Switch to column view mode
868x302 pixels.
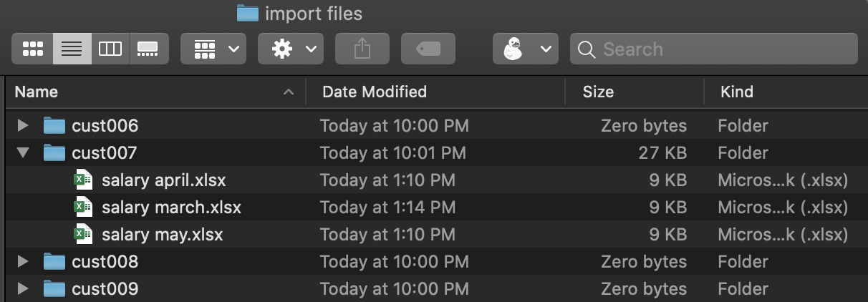tap(110, 49)
